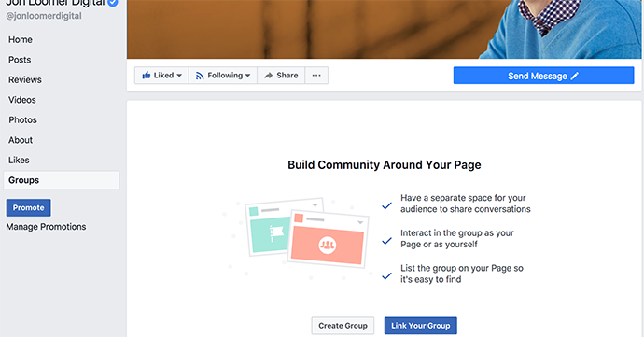The height and width of the screenshot is (337, 644).
Task: Click 'List the group on your Page' text
Action: (x=462, y=274)
